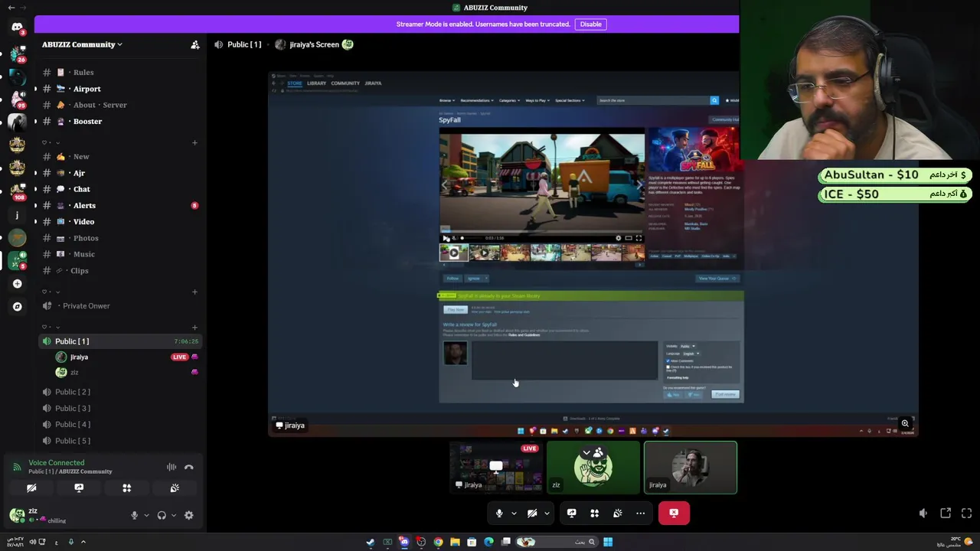Viewport: 980px width, 551px height.
Task: Launch activities from the call controls
Action: pos(594,513)
